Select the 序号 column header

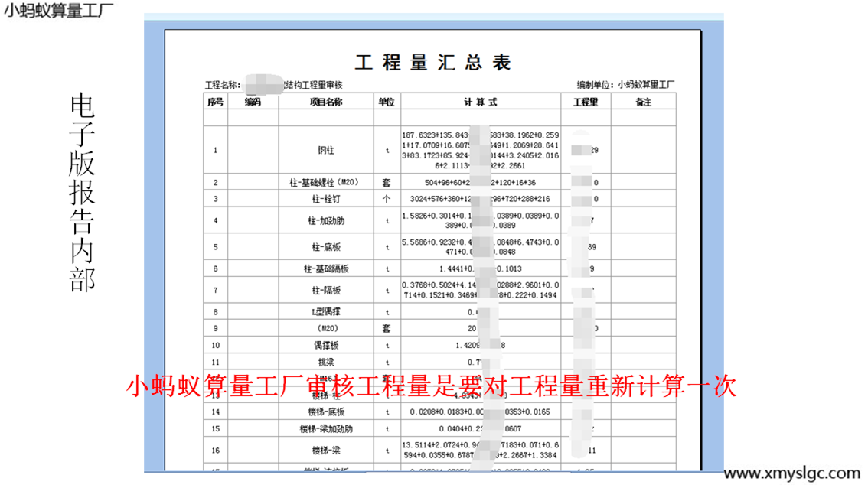point(215,102)
